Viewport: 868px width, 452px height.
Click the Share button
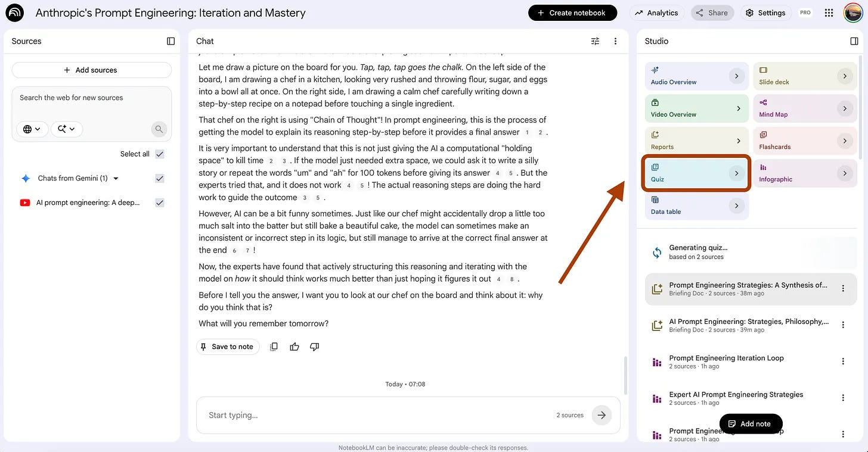pos(712,13)
